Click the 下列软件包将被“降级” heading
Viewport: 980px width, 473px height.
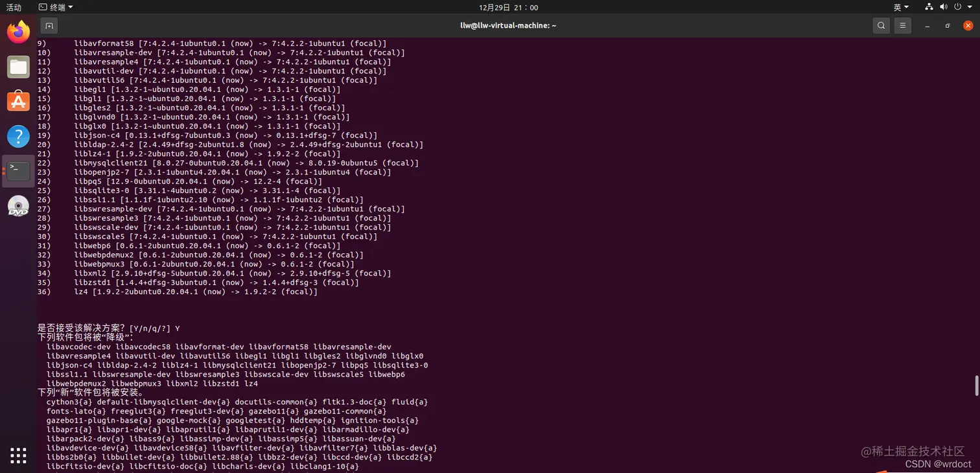pyautogui.click(x=86, y=338)
